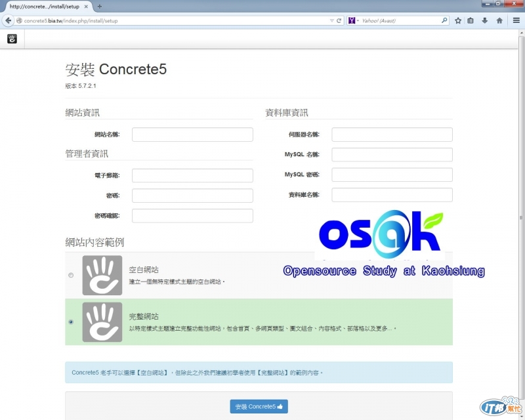The width and height of the screenshot is (525, 420).
Task: Focus the MySQL 密碼 input field
Action: (392, 175)
